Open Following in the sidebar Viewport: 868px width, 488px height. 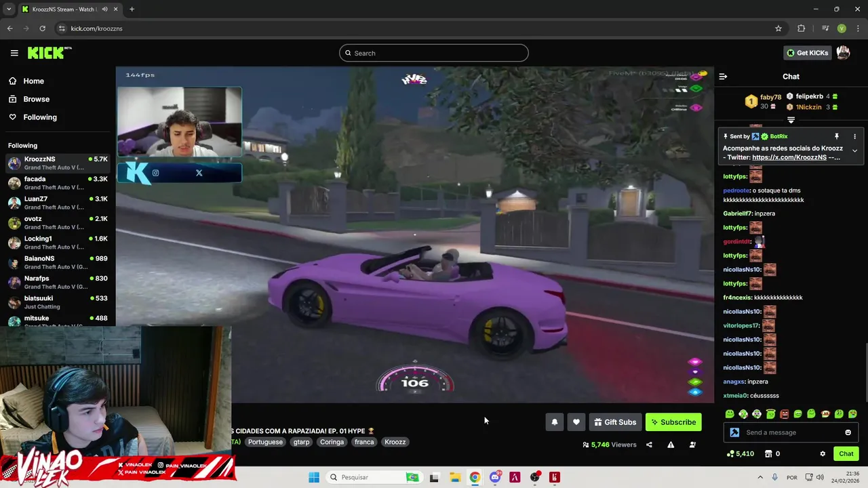[x=40, y=117]
